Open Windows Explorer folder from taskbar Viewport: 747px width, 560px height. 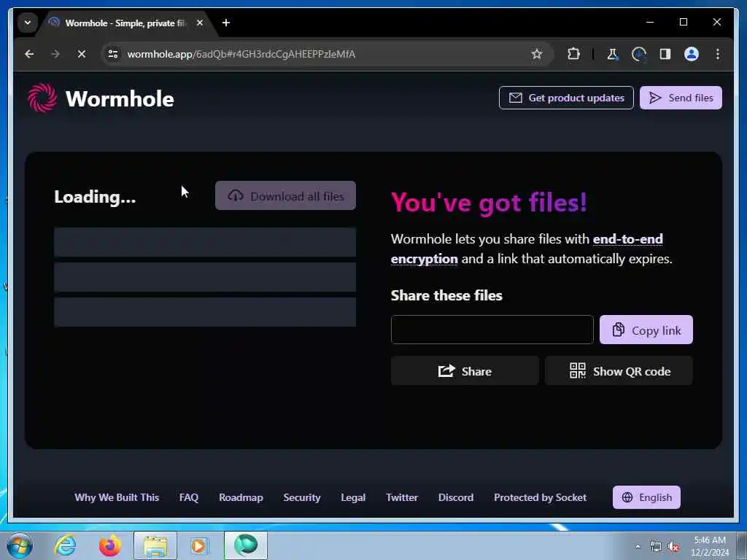pos(155,545)
